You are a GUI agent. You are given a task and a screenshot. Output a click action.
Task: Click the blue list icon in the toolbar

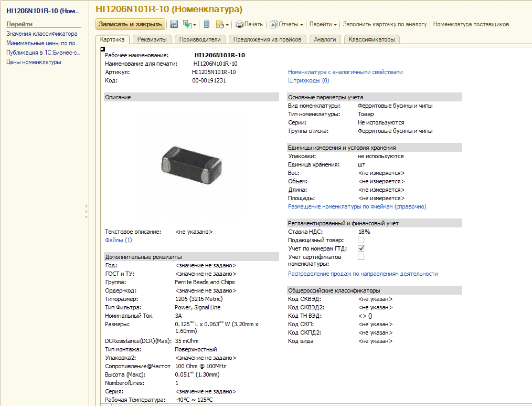[207, 24]
